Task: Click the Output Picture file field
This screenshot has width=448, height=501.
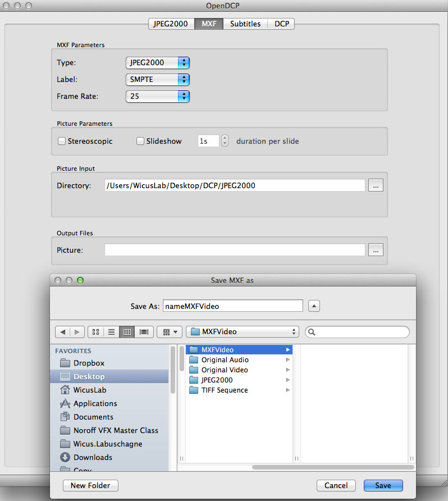Action: (x=235, y=250)
